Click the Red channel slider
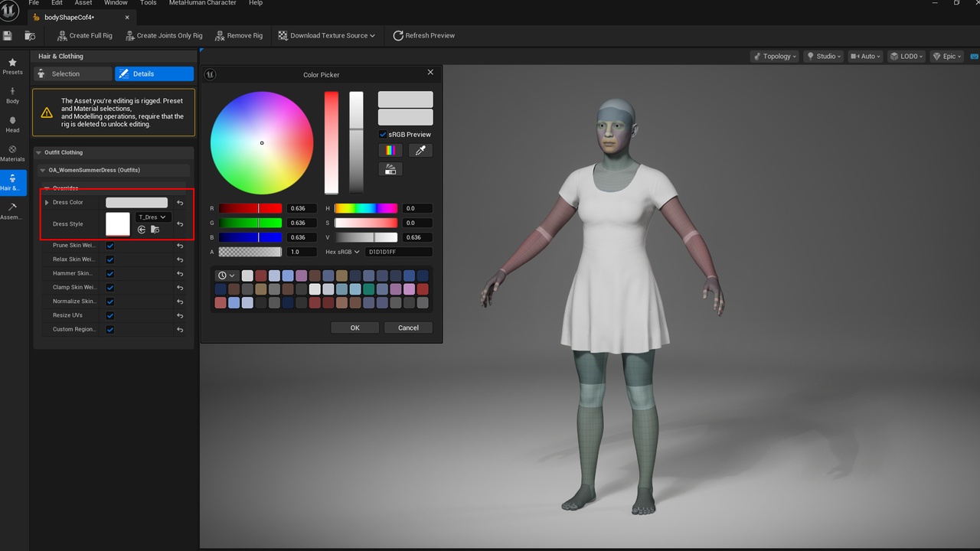The width and height of the screenshot is (980, 551). click(x=250, y=208)
